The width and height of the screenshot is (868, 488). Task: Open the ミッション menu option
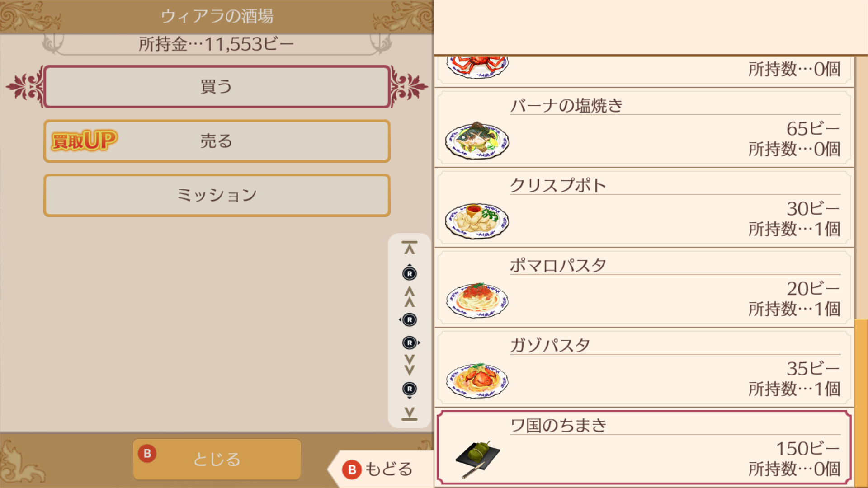(x=217, y=195)
